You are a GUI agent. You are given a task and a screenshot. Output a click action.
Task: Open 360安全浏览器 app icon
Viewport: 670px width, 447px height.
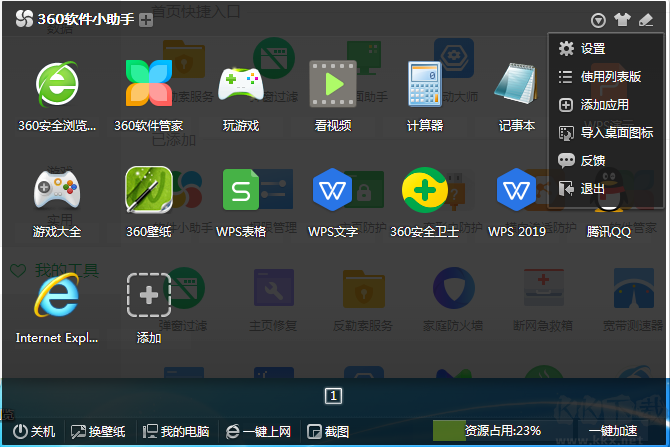(57, 84)
